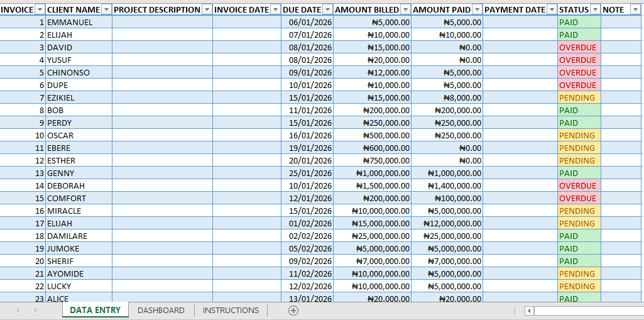Image resolution: width=644 pixels, height=320 pixels.
Task: Select the empty NOTE cell in BOB row
Action: pos(621,110)
